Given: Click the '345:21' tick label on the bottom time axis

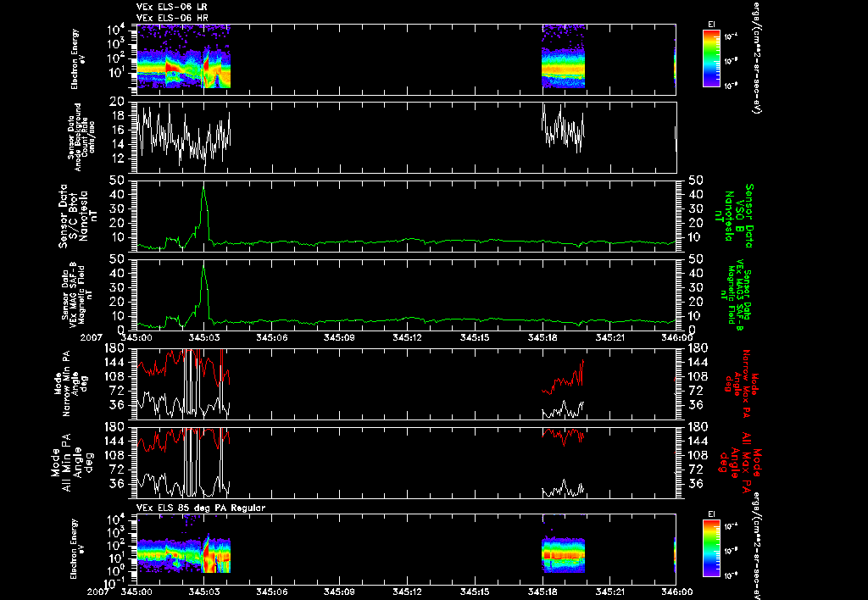Looking at the screenshot, I should (611, 592).
